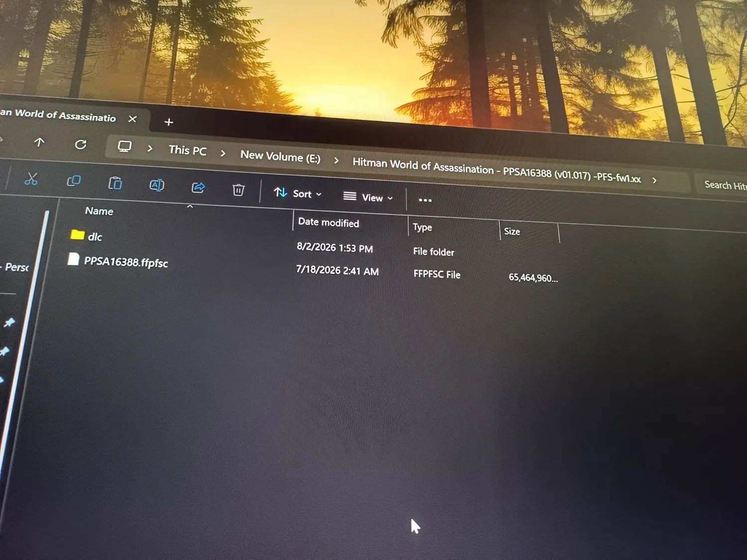Image resolution: width=747 pixels, height=560 pixels.
Task: Select the dlc folder name
Action: [x=95, y=237]
